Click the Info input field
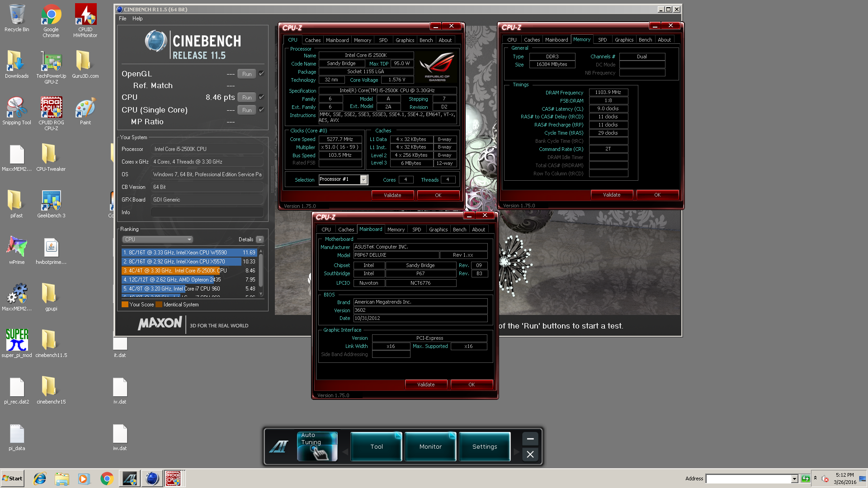Viewport: 868px width, 488px height. click(207, 212)
